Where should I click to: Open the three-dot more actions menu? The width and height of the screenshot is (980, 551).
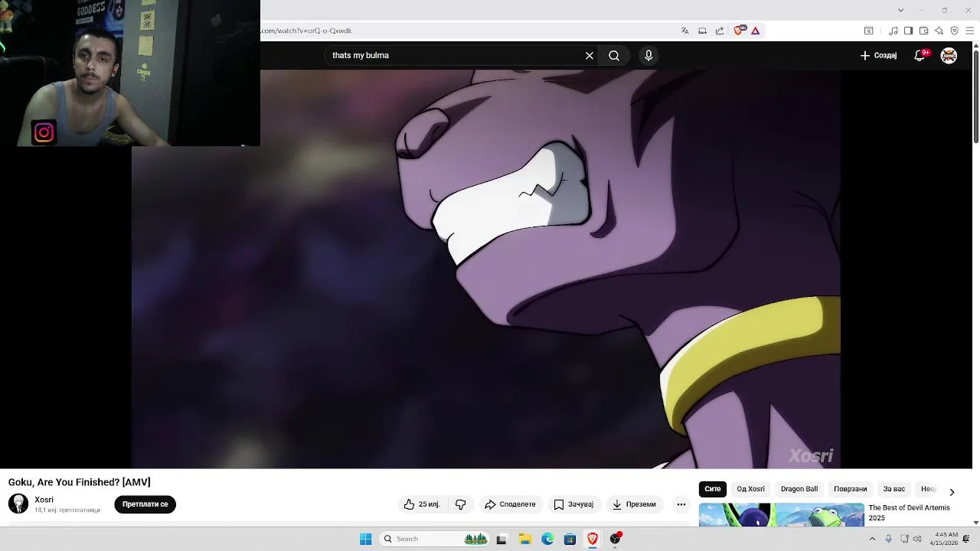coord(681,504)
